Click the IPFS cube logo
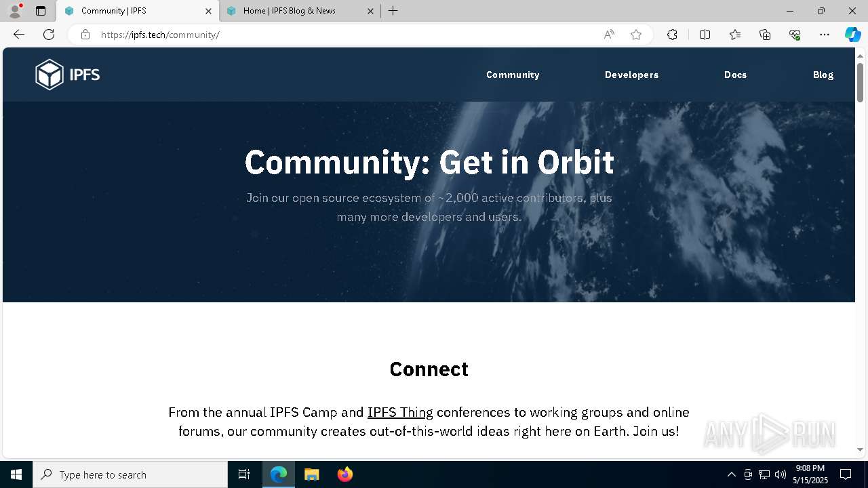The image size is (868, 488). coord(67,75)
